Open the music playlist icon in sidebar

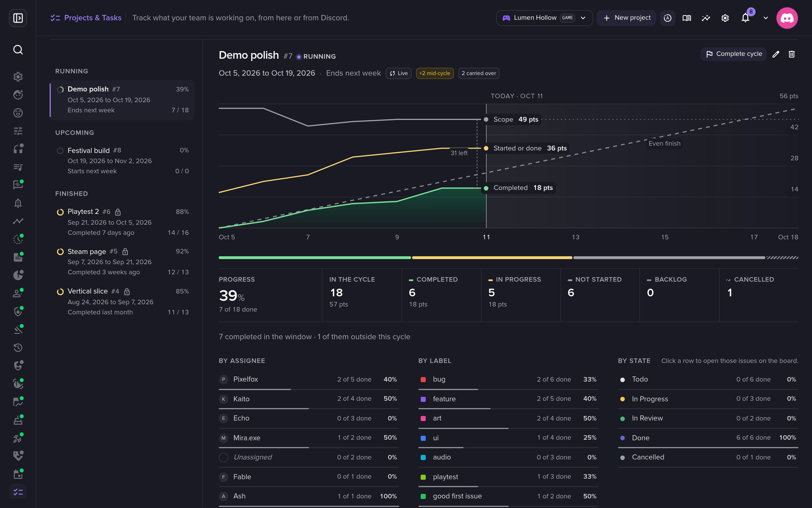[x=18, y=167]
